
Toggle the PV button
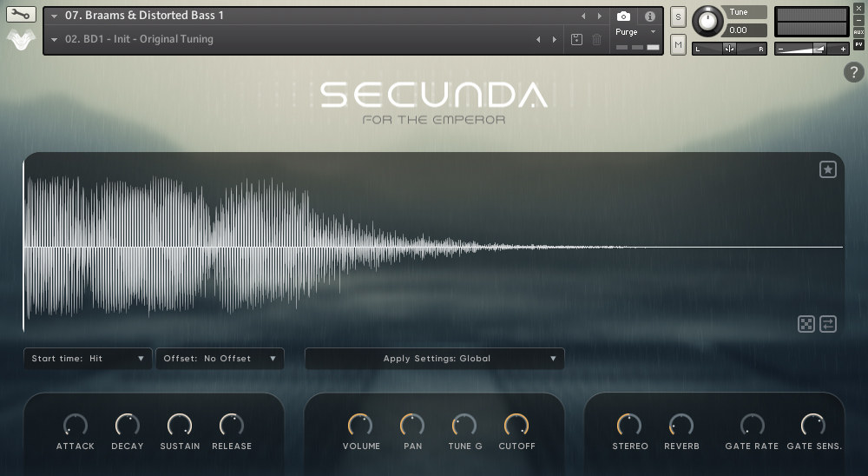coord(858,44)
